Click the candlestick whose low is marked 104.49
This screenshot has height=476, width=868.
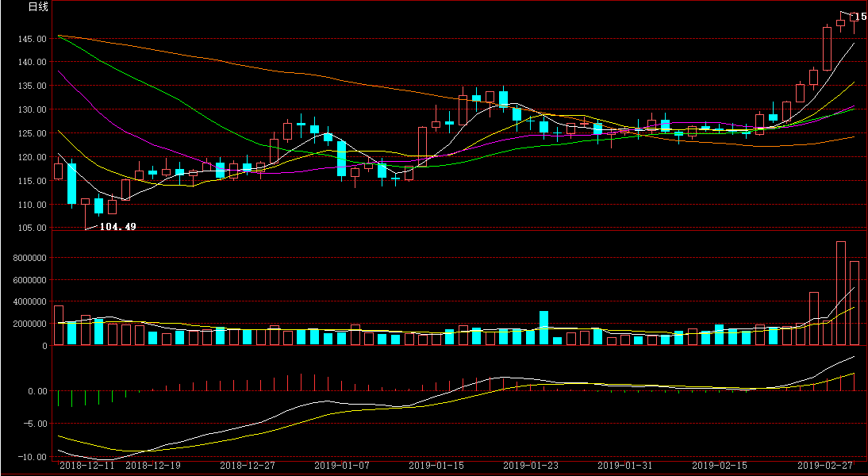(x=85, y=213)
